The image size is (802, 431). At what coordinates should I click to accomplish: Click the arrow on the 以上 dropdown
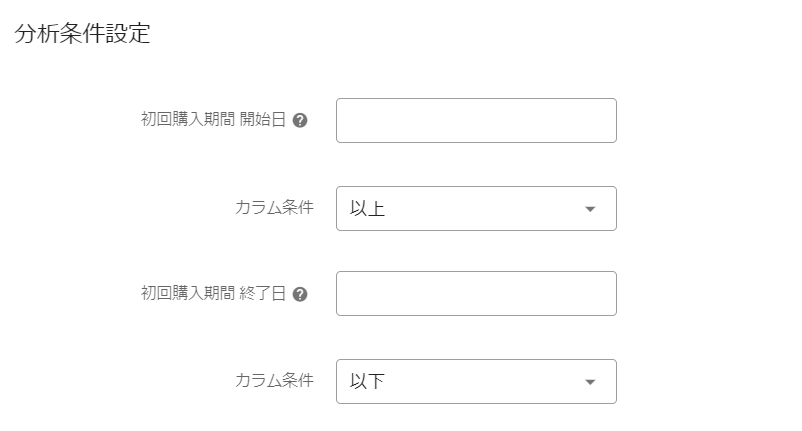coord(590,209)
